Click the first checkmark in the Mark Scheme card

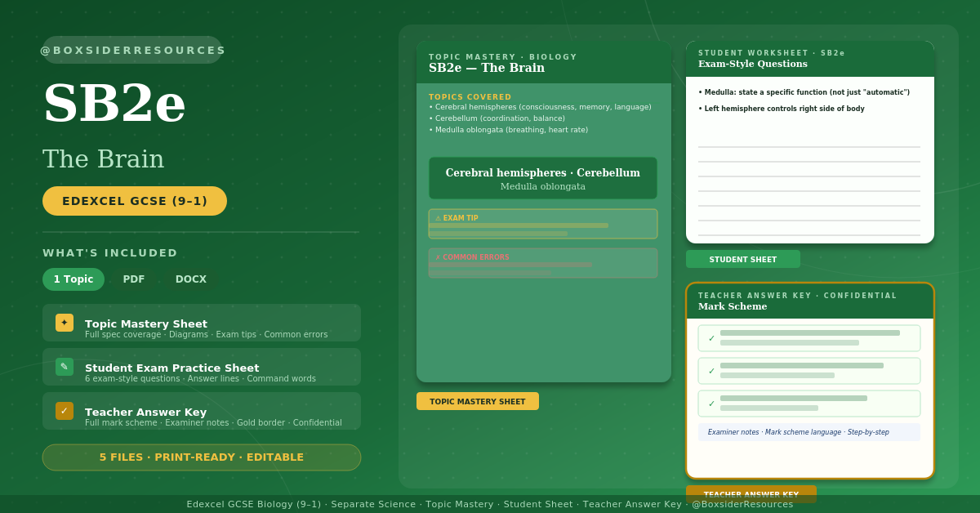[711, 338]
